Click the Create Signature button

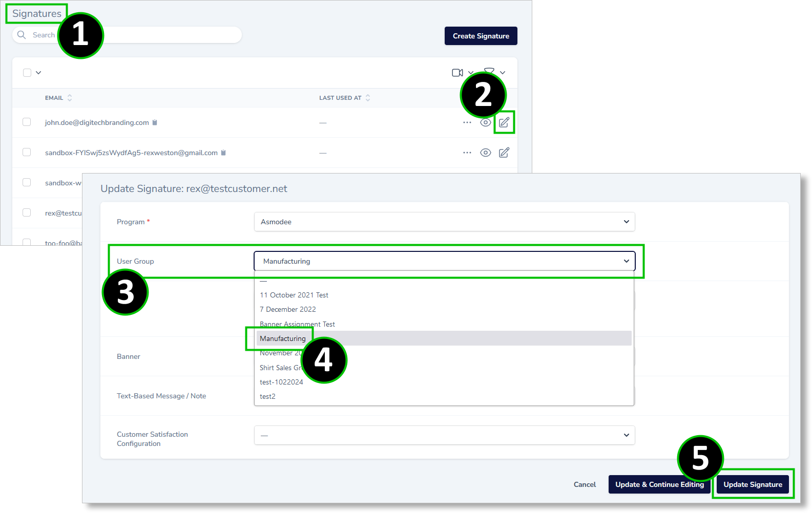481,36
